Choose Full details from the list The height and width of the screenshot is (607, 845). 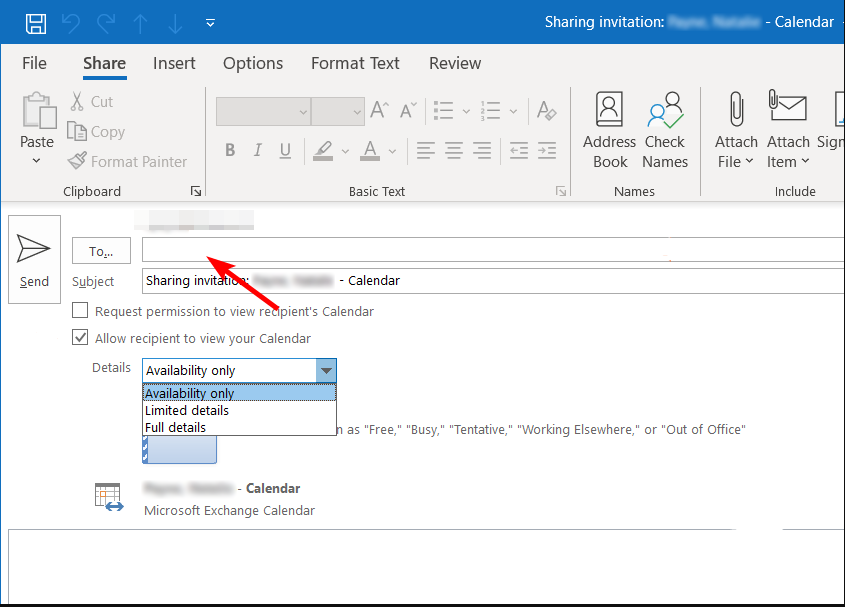coord(239,427)
